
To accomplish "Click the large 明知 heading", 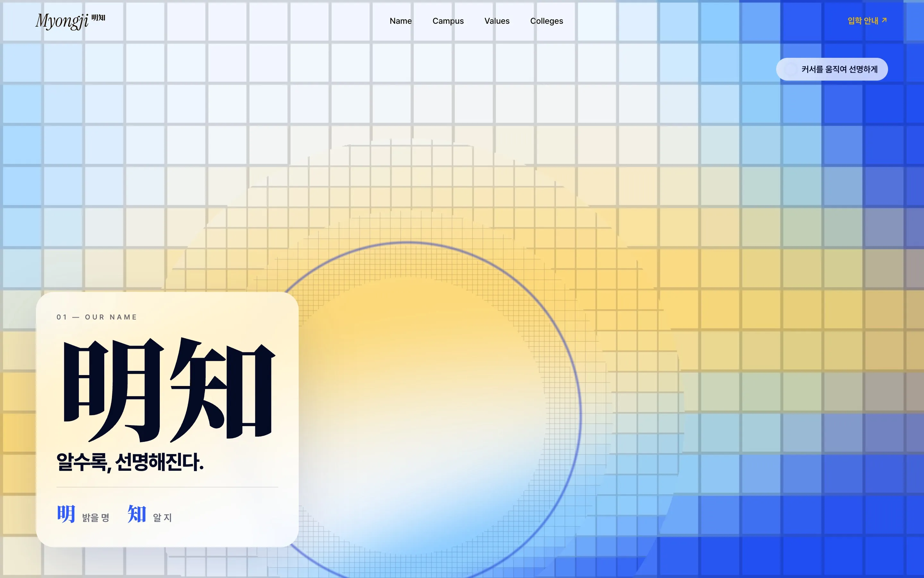I will [169, 390].
